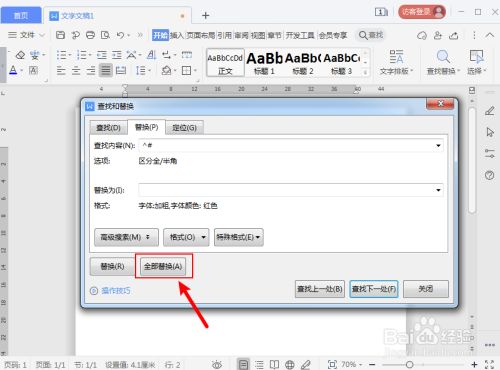Open the 文件 menu dropdown

27,35
